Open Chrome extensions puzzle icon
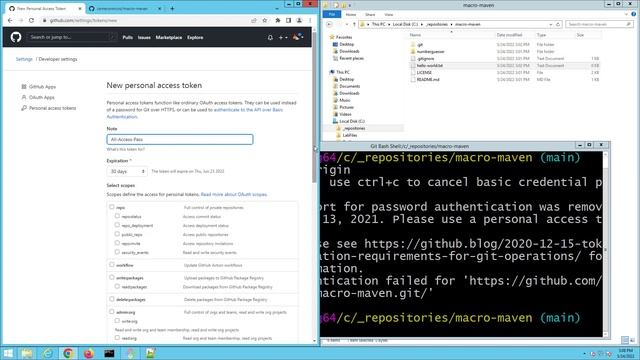Image resolution: width=640 pixels, height=360 pixels. (x=278, y=20)
